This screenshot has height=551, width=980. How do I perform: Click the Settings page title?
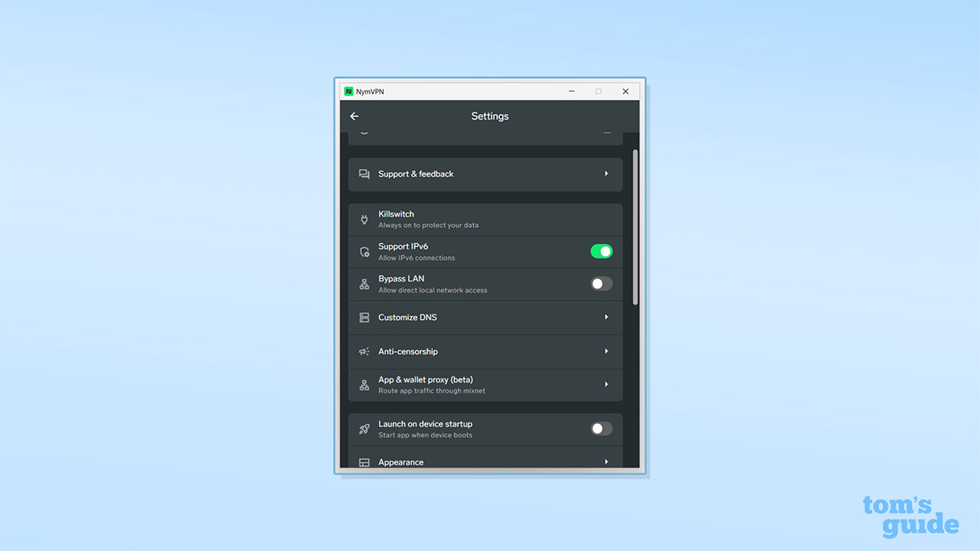490,116
